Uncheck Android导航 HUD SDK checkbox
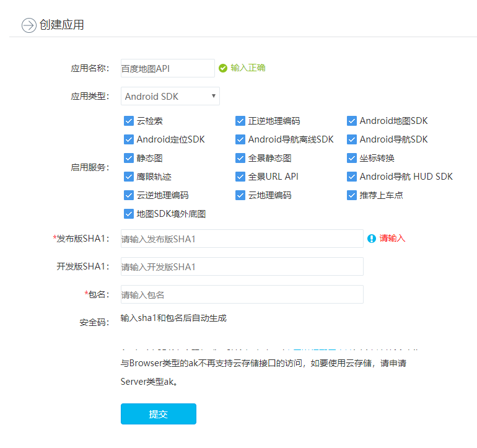477x448 pixels. [x=352, y=177]
